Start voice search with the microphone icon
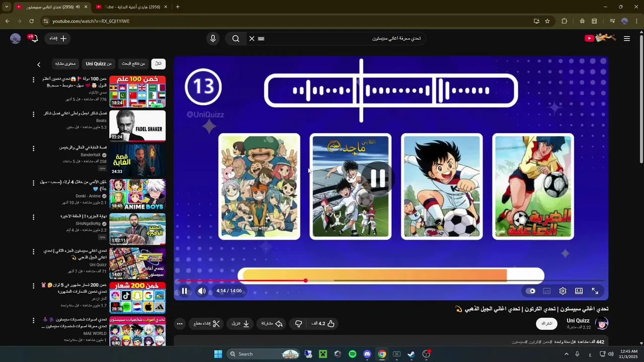Screen dimensions: 644x362 click(213, 38)
